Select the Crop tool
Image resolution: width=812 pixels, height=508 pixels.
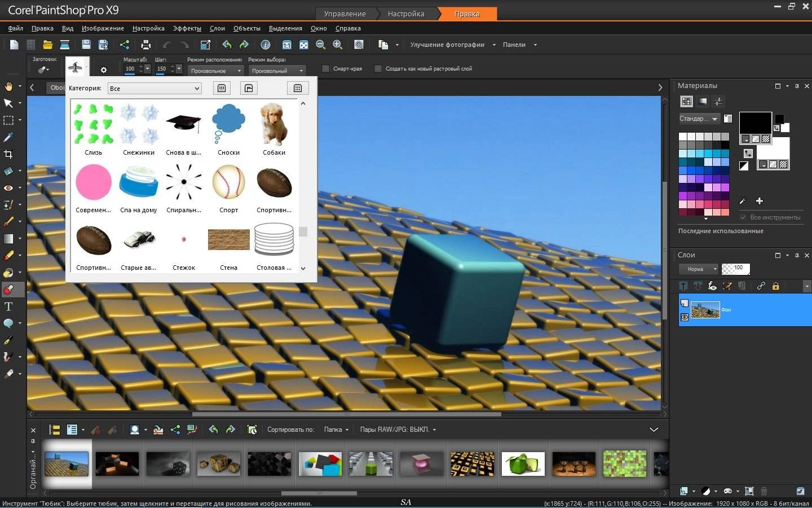[8, 154]
